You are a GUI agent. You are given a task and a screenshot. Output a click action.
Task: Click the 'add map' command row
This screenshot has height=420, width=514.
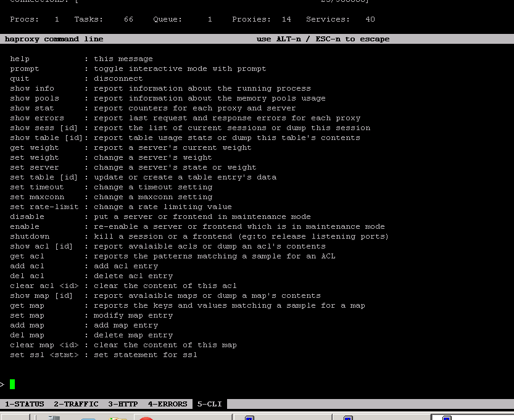(x=84, y=325)
